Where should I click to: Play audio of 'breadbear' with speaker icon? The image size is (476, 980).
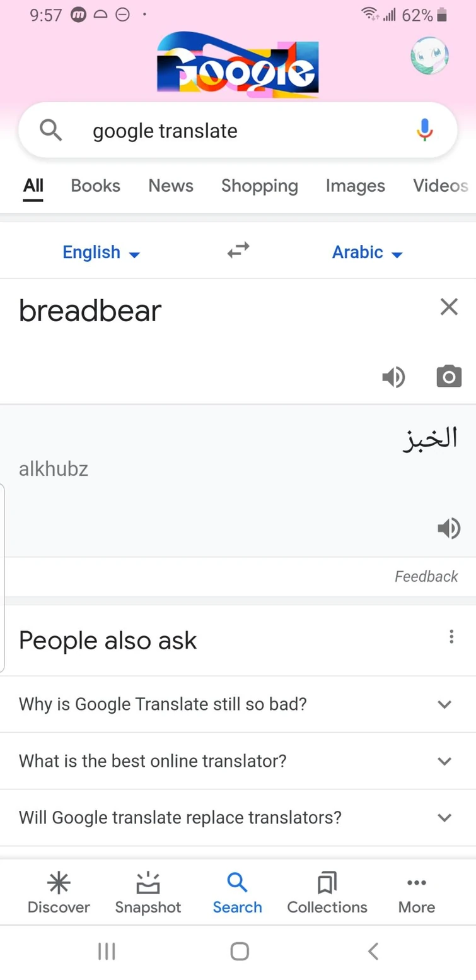(x=394, y=377)
